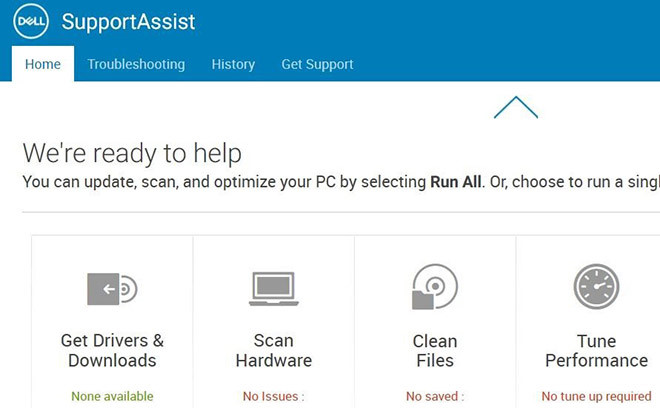This screenshot has height=408, width=660.
Task: Click the bold Run All text
Action: pos(456,182)
